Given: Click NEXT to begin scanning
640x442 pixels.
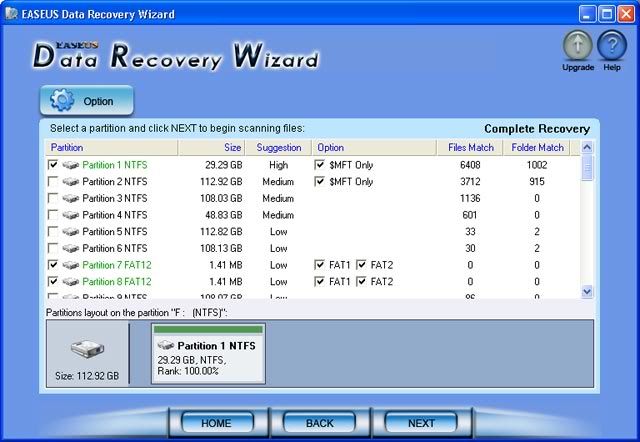Looking at the screenshot, I should pos(421,423).
